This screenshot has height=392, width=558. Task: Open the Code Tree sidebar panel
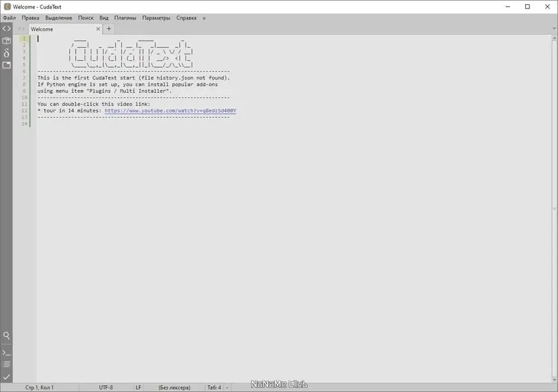6,29
